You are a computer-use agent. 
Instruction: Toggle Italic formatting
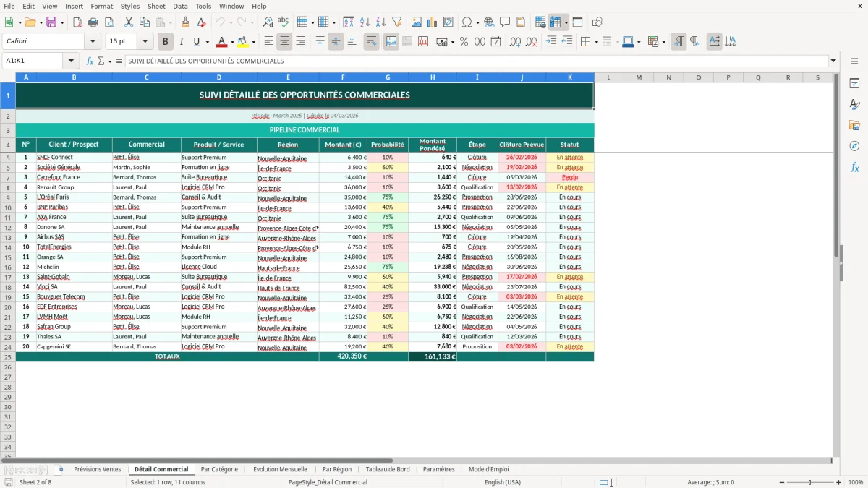coord(181,42)
